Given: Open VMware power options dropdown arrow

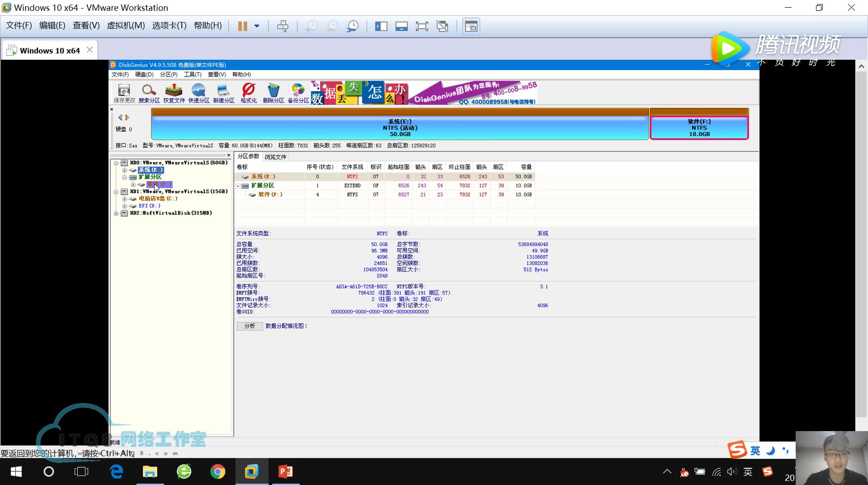Looking at the screenshot, I should (257, 26).
